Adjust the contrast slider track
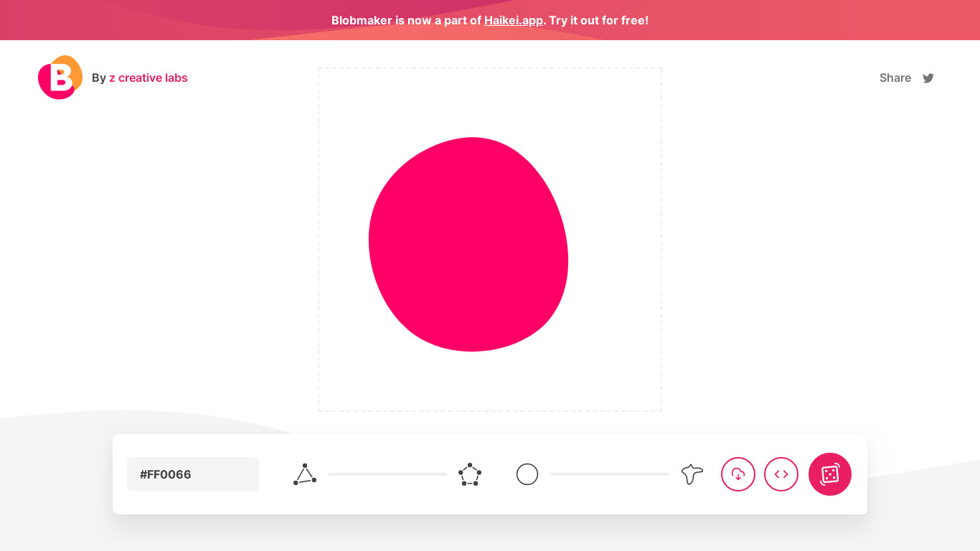This screenshot has height=551, width=980. (610, 474)
